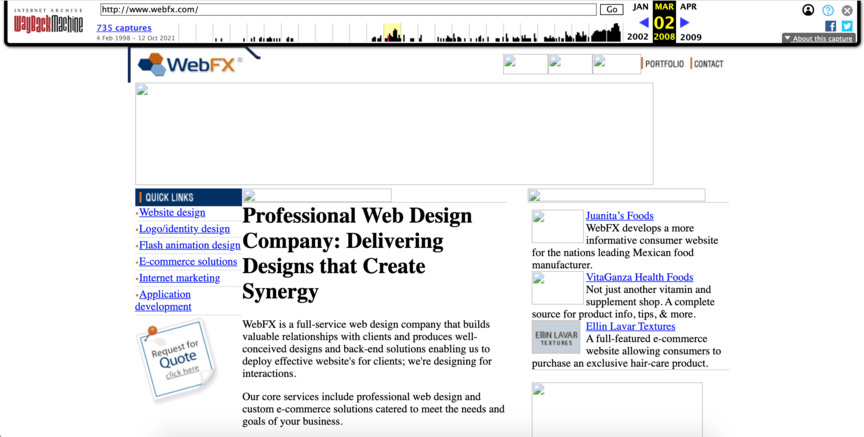Screen dimensions: 864x437
Task: Click the Go button
Action: [x=612, y=9]
